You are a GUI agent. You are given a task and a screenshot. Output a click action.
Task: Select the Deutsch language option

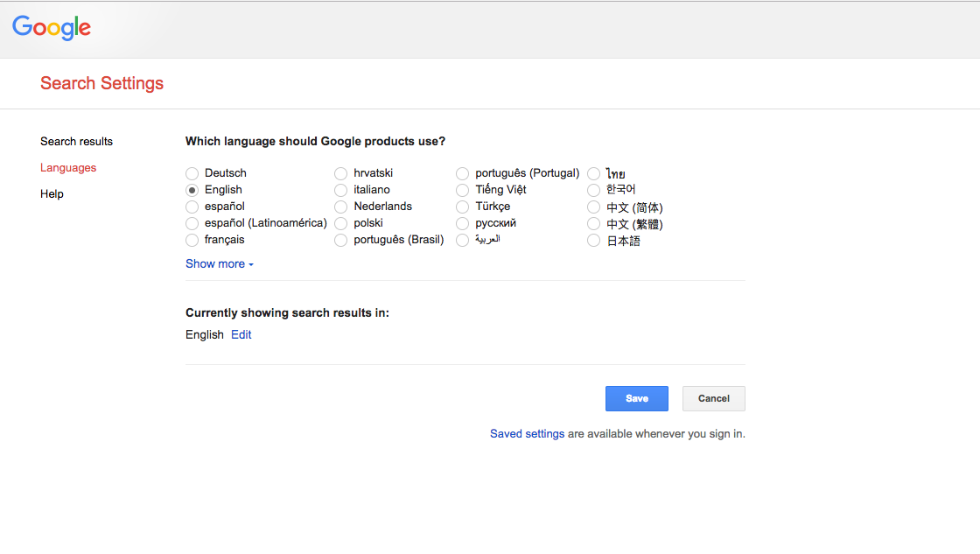click(x=192, y=173)
